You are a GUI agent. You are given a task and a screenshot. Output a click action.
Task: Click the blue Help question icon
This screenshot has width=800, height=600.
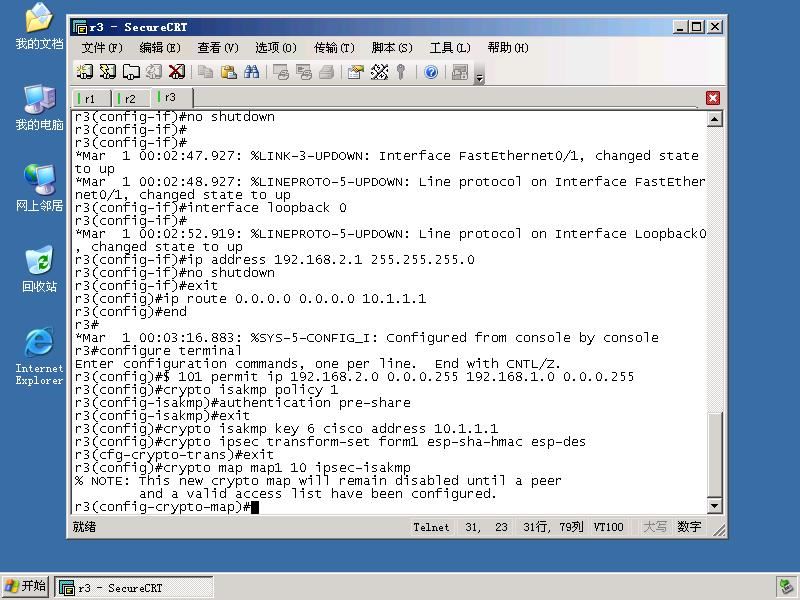(431, 72)
